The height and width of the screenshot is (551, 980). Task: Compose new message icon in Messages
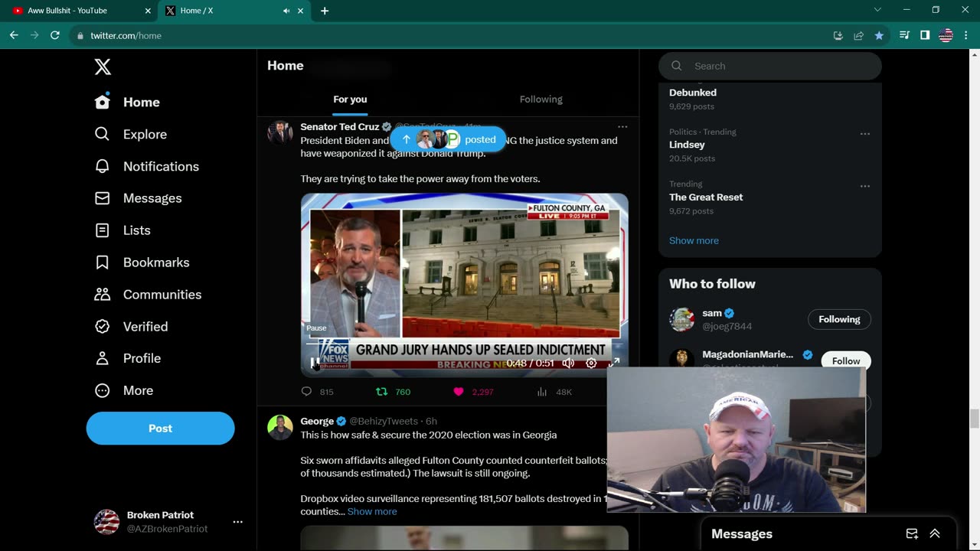point(912,534)
